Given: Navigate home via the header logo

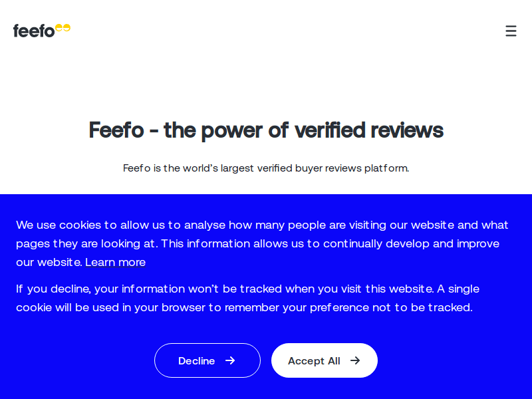Looking at the screenshot, I should pyautogui.click(x=42, y=30).
